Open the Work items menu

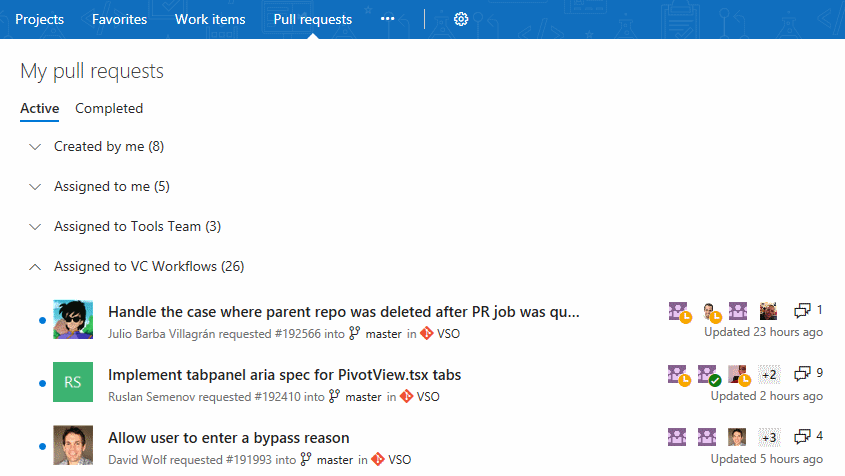210,19
